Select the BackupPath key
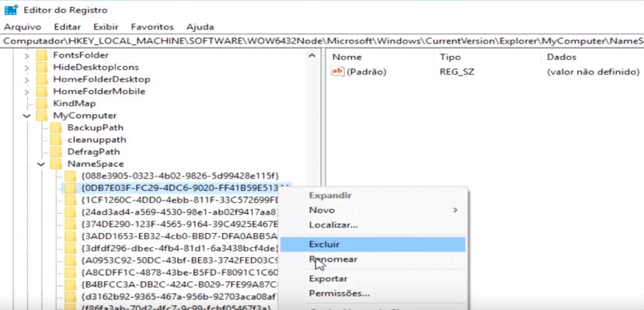The height and width of the screenshot is (310, 644). pyautogui.click(x=96, y=127)
